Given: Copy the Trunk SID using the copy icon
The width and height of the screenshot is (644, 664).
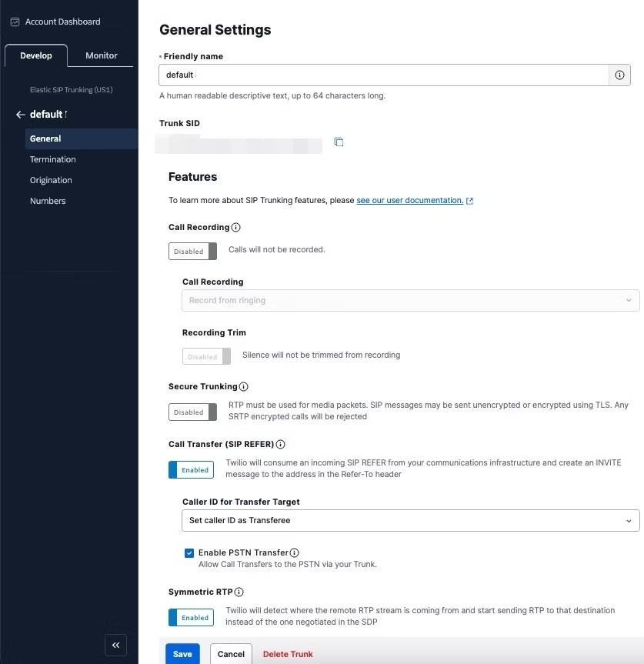Looking at the screenshot, I should click(339, 142).
